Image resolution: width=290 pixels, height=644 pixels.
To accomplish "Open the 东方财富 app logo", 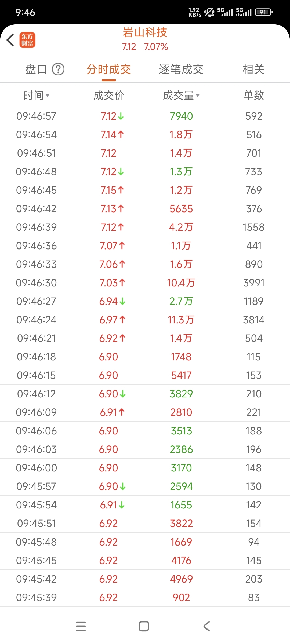I will (27, 40).
